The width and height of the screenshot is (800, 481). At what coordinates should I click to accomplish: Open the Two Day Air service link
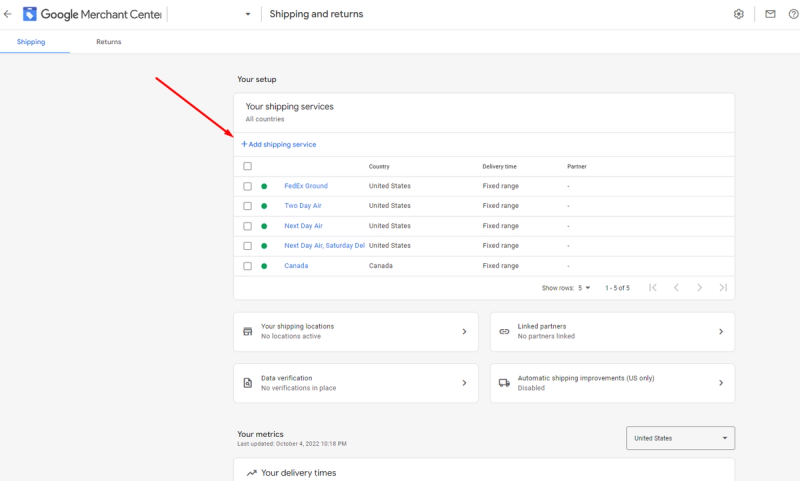(303, 206)
